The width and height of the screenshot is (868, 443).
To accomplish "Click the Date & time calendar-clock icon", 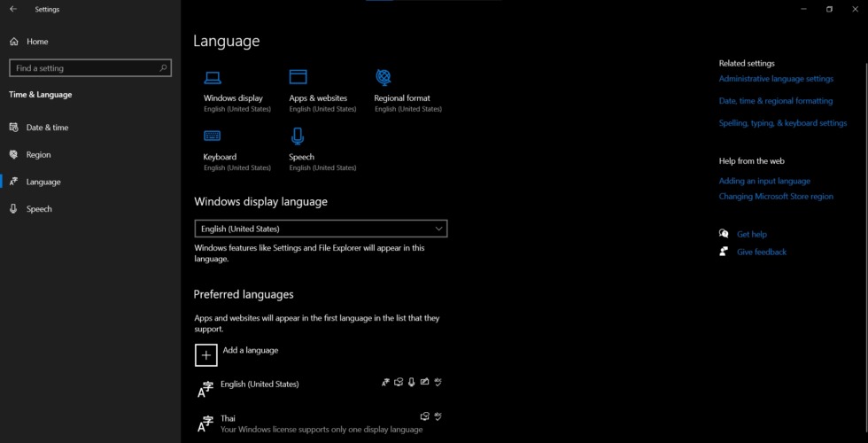I will pos(14,128).
